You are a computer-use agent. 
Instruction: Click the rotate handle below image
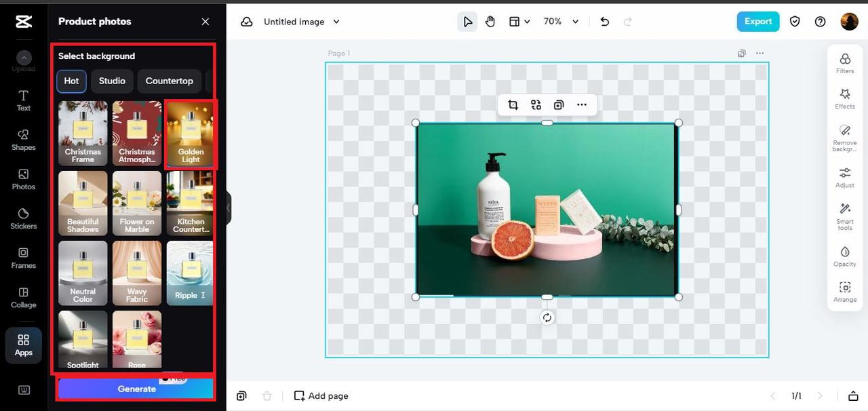[x=547, y=317]
